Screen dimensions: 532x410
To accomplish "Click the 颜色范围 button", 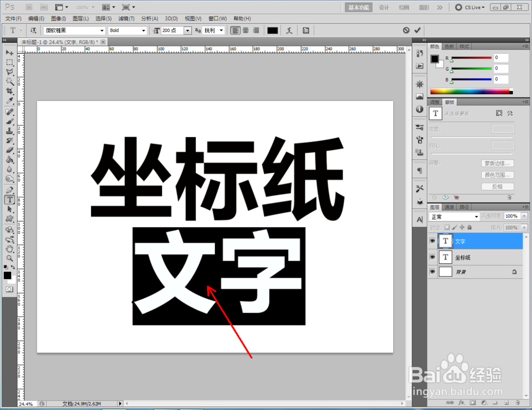I will pyautogui.click(x=497, y=174).
